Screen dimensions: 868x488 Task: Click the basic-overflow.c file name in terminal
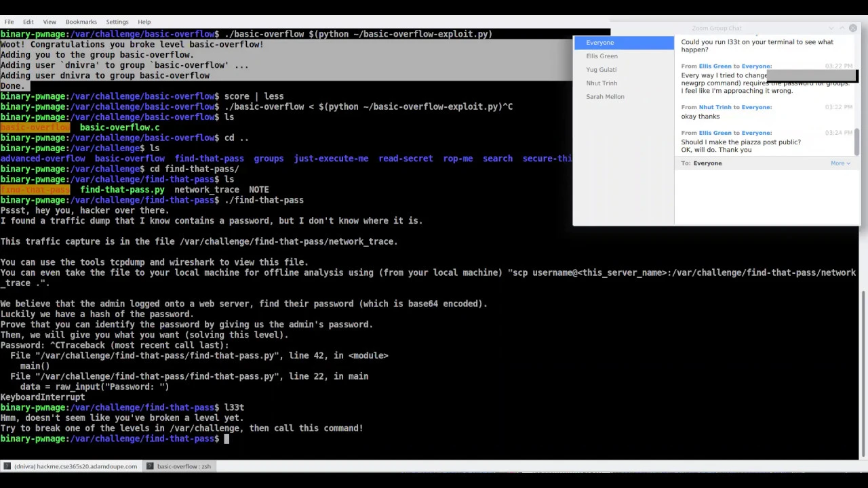pos(119,127)
